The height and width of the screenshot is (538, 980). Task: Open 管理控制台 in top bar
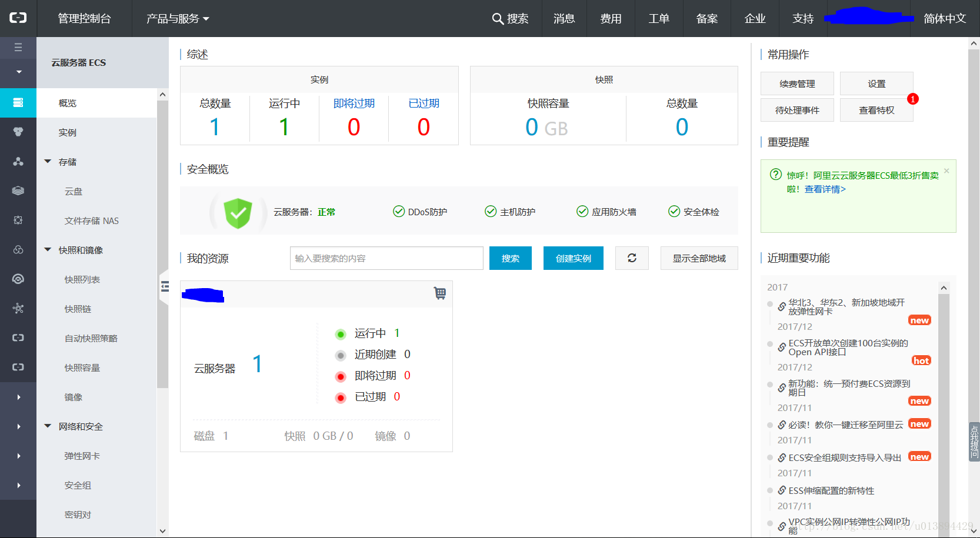click(84, 19)
